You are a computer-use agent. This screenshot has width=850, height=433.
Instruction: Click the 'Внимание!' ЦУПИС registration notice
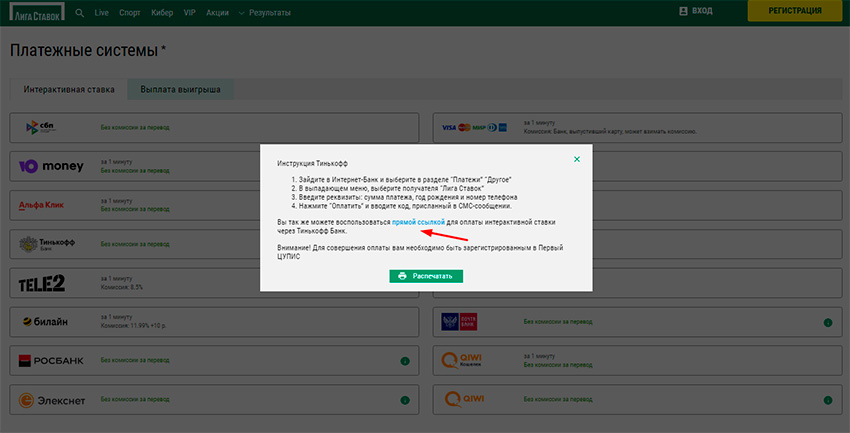pos(420,252)
